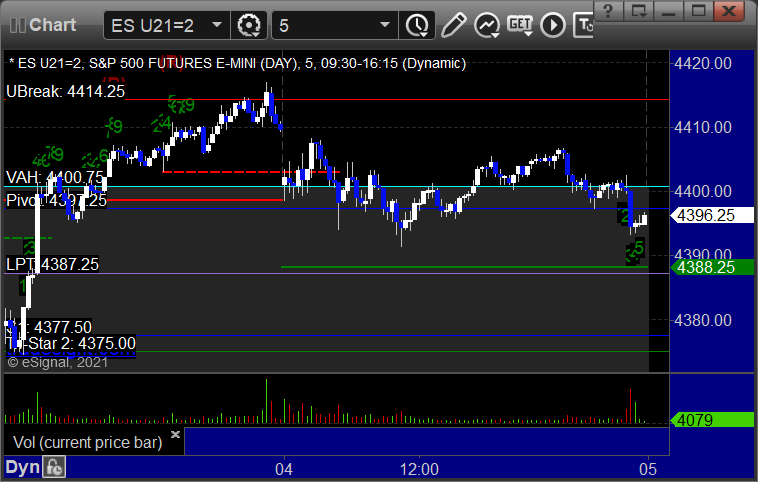This screenshot has height=482, width=758.
Task: Select the pencil drawing tools icon
Action: pyautogui.click(x=453, y=25)
